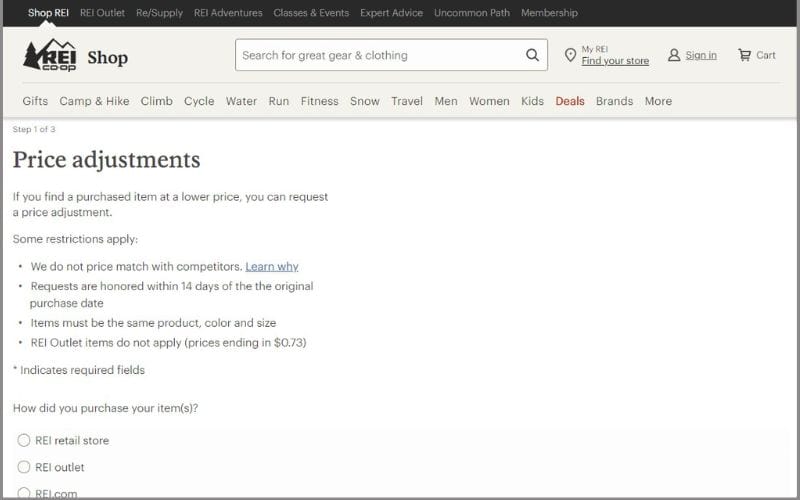Click the Find your store link

615,61
